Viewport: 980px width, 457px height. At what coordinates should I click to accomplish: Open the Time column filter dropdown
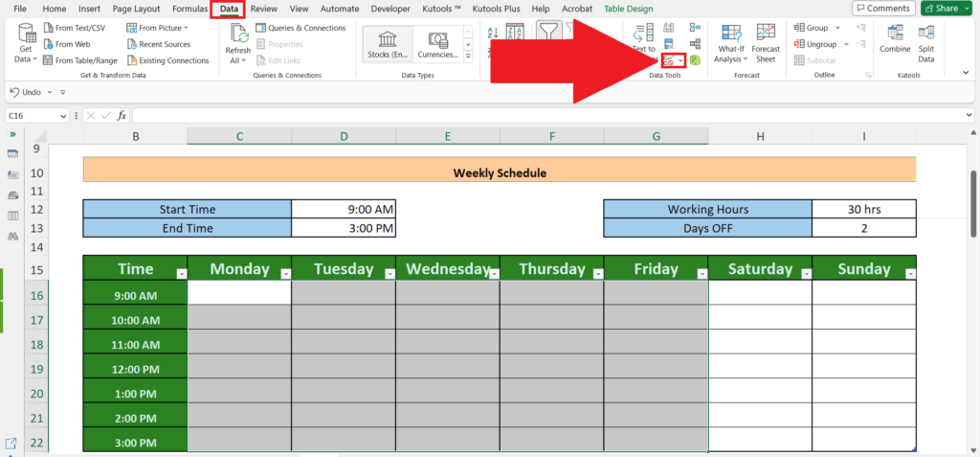pos(181,274)
